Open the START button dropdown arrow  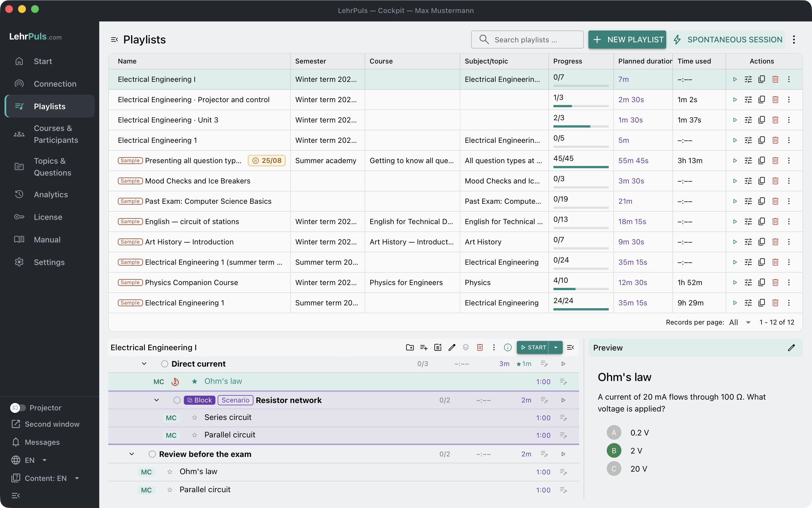point(556,347)
